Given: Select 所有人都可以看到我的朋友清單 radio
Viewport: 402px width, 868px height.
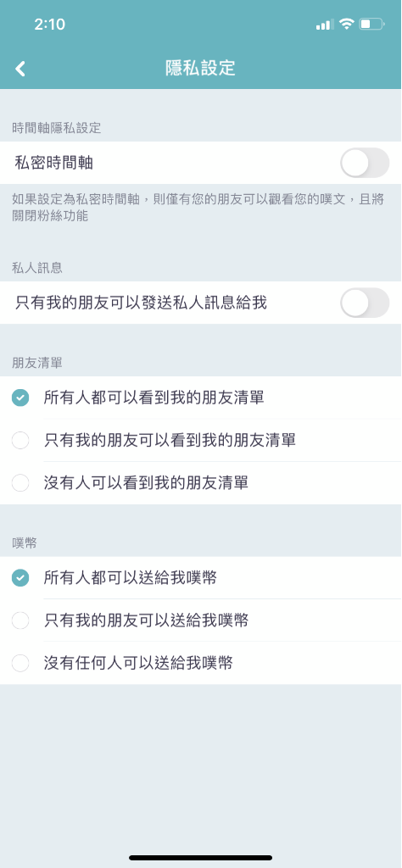Looking at the screenshot, I should tap(20, 398).
